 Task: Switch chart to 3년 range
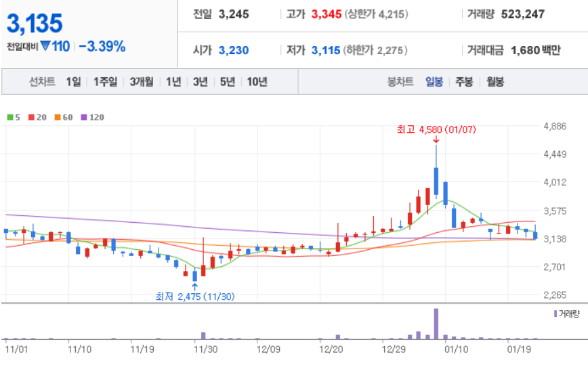(201, 81)
